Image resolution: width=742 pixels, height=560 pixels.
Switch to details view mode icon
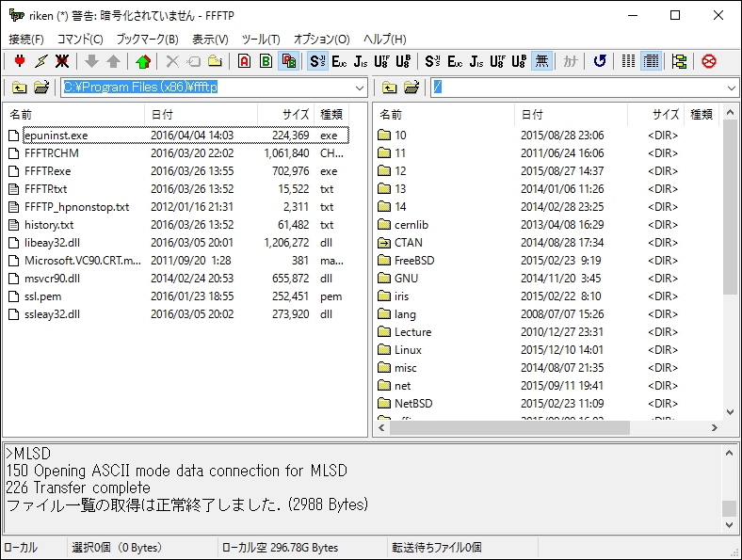[x=651, y=61]
